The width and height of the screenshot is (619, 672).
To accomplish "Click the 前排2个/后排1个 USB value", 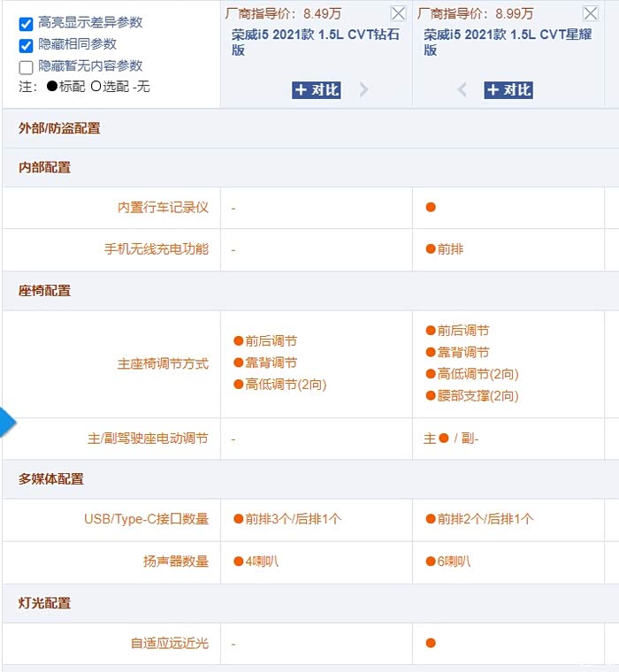I will pos(479,519).
